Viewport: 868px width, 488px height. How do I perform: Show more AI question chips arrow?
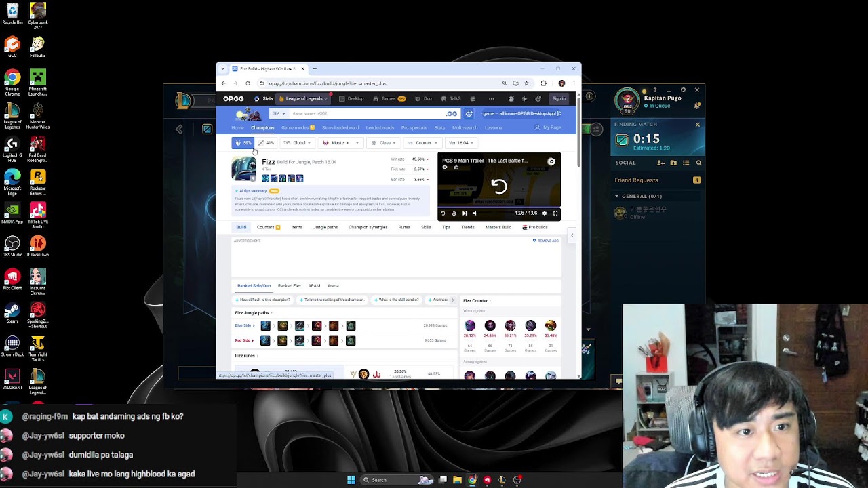[x=453, y=300]
